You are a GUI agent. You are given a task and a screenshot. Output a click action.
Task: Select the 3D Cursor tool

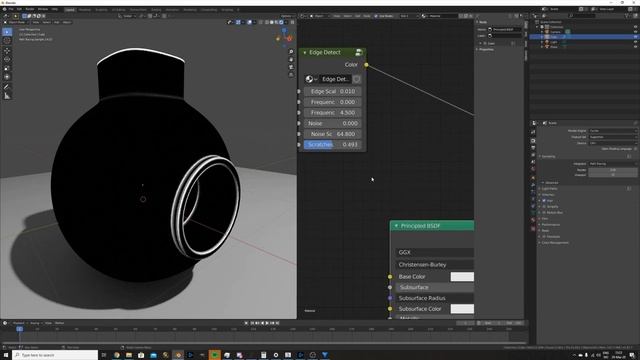click(7, 40)
